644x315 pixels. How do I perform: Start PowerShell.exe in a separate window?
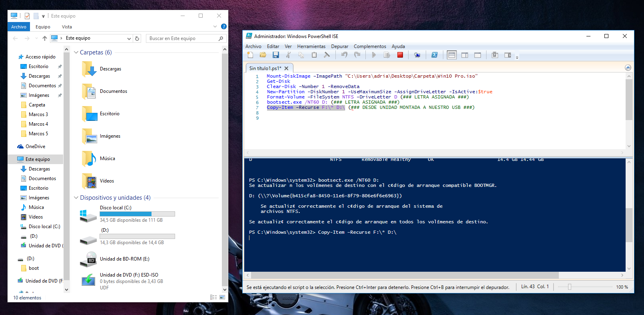coord(435,55)
